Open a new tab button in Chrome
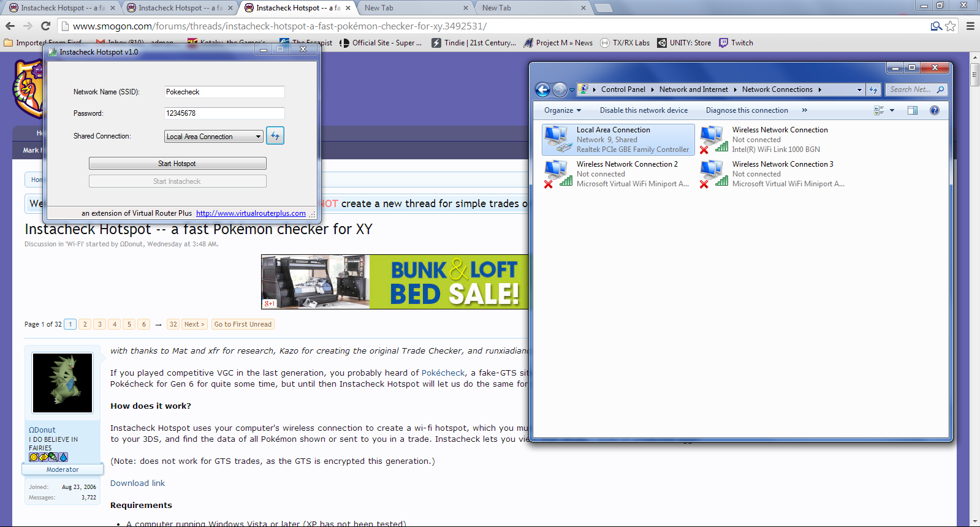This screenshot has height=527, width=980. (x=604, y=8)
